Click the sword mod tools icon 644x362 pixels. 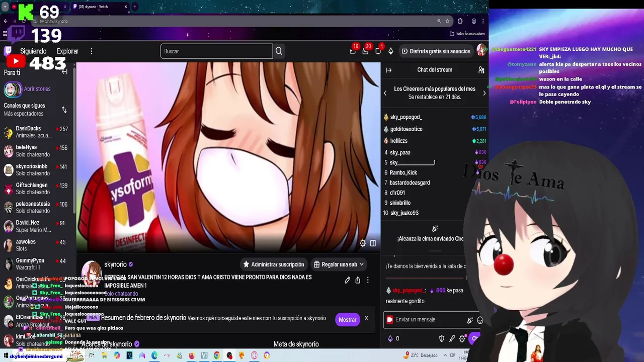coord(452,339)
